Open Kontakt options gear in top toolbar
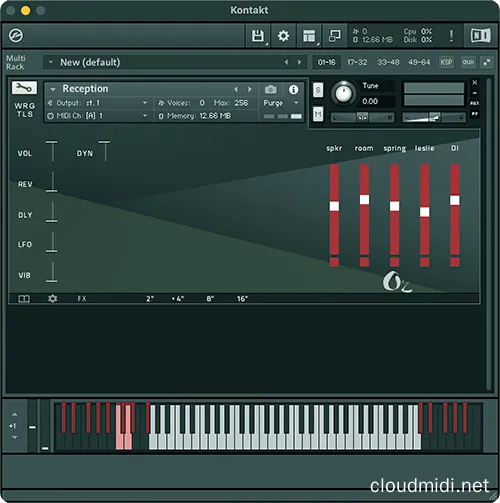This screenshot has height=503, width=500. tap(283, 36)
